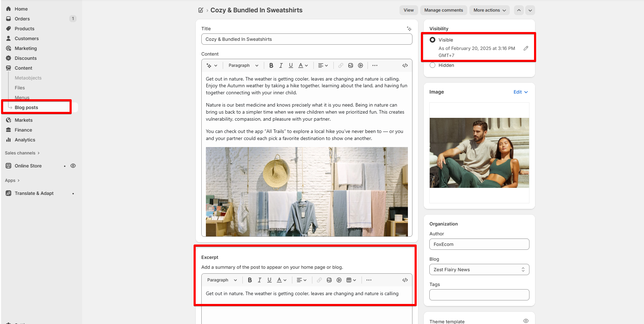Click the Tags input field
644x324 pixels.
(x=479, y=295)
